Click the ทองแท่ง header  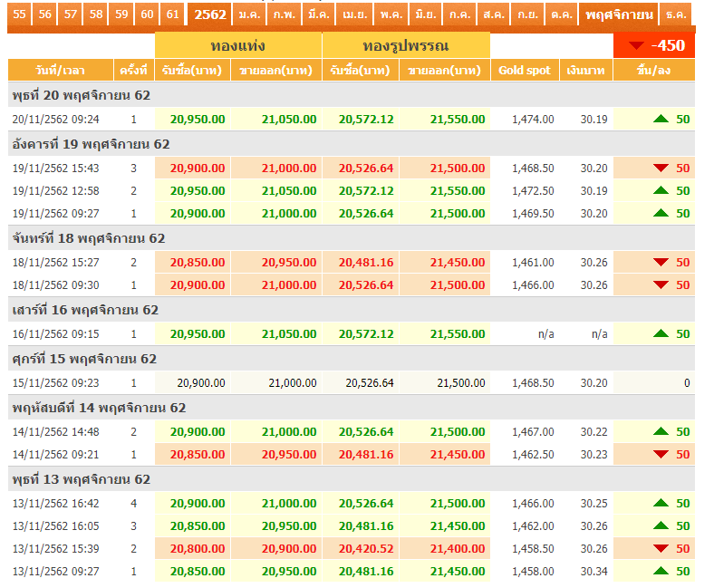tap(237, 45)
